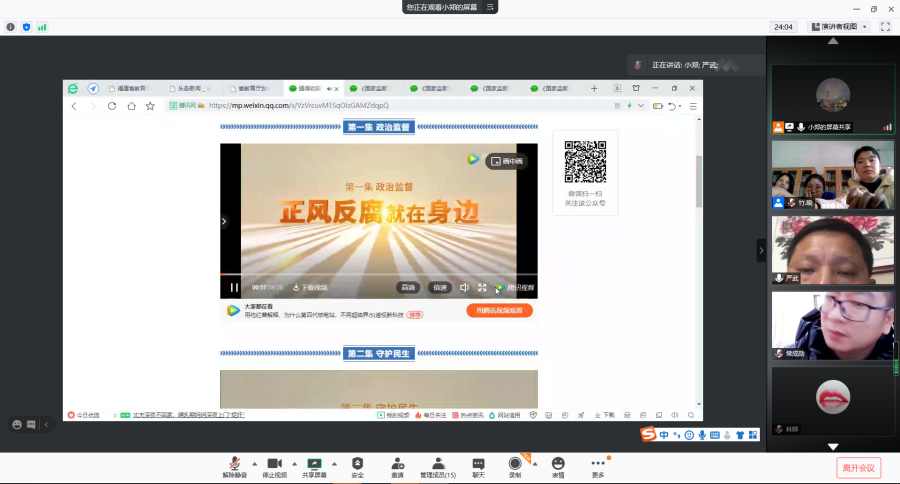The image size is (900, 484).
Task: Stop camera with 停止视频 button
Action: tap(274, 467)
